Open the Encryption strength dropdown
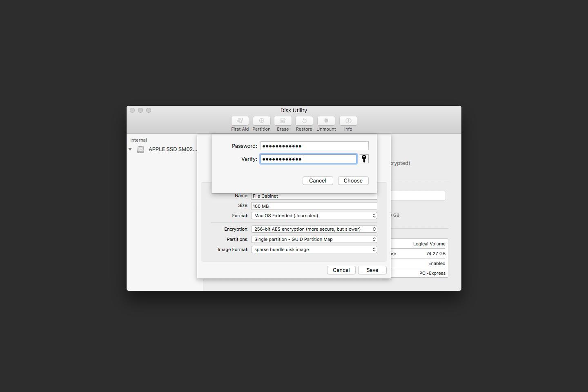The height and width of the screenshot is (392, 588). 314,229
